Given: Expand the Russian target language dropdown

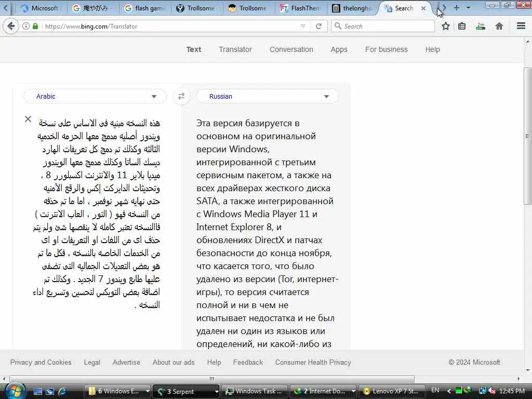Looking at the screenshot, I should click(268, 96).
